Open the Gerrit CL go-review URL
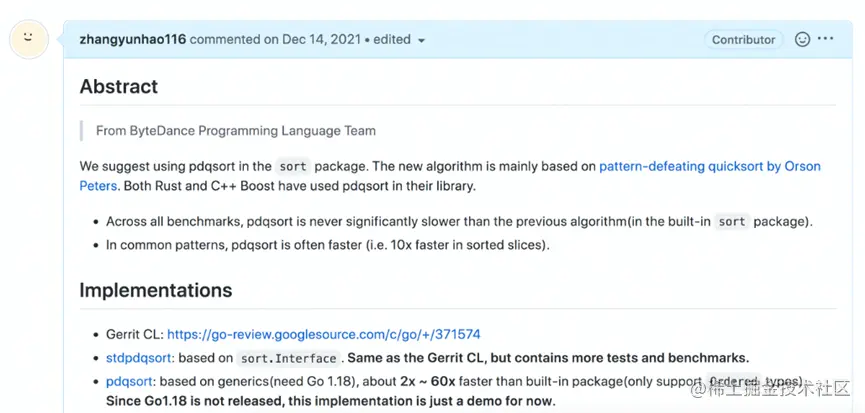 click(323, 334)
